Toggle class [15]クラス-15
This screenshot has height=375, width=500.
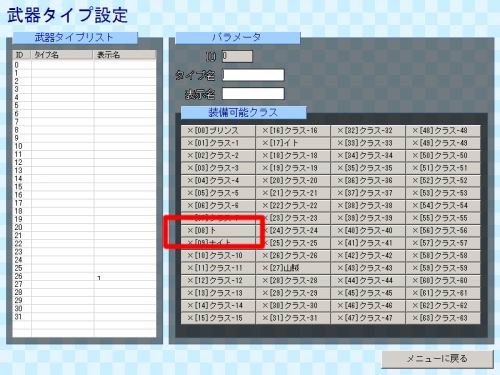tap(218, 318)
